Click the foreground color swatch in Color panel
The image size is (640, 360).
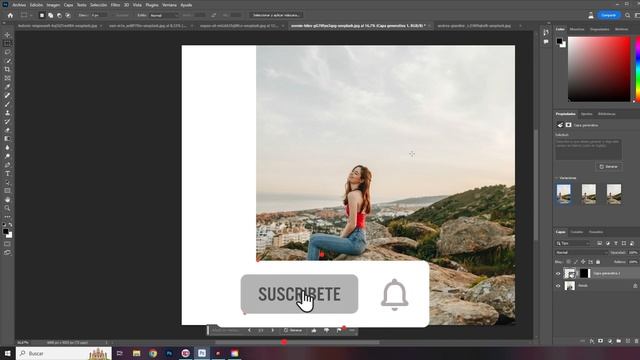[x=559, y=40]
